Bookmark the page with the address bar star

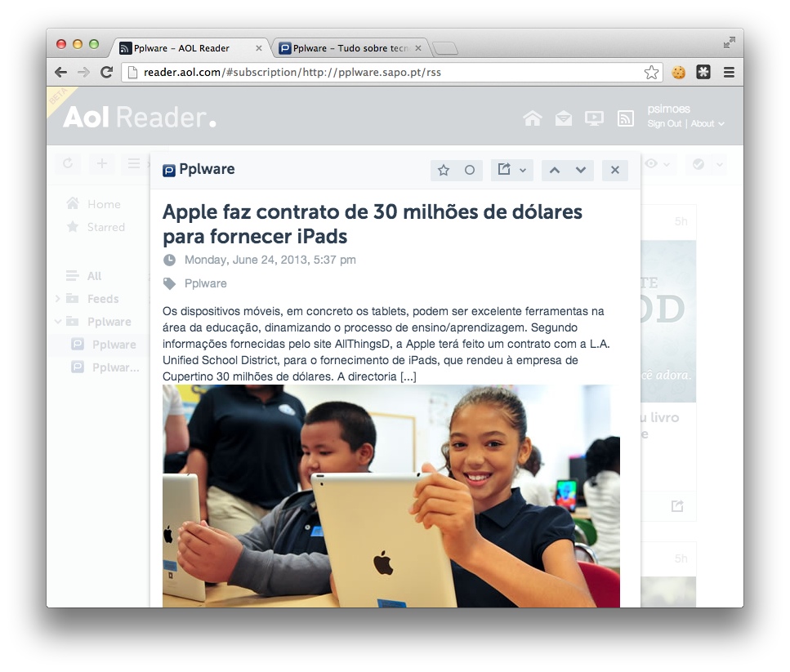(x=651, y=72)
